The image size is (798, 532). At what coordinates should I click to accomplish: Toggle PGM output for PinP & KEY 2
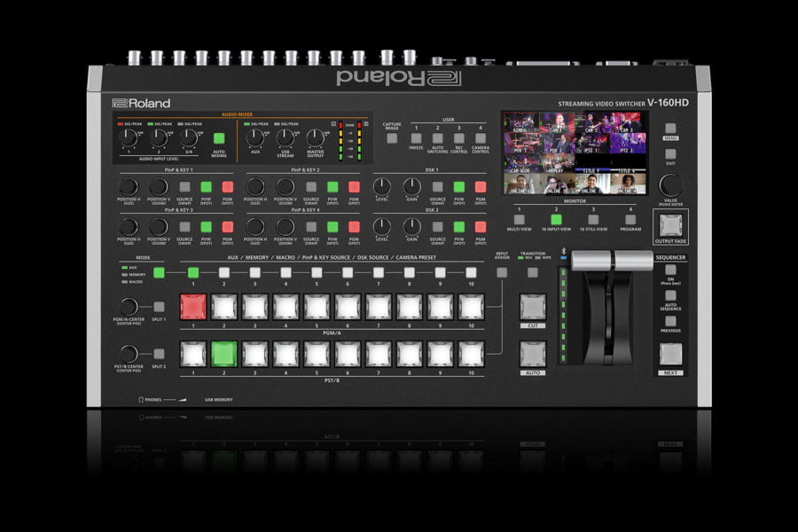[x=354, y=188]
